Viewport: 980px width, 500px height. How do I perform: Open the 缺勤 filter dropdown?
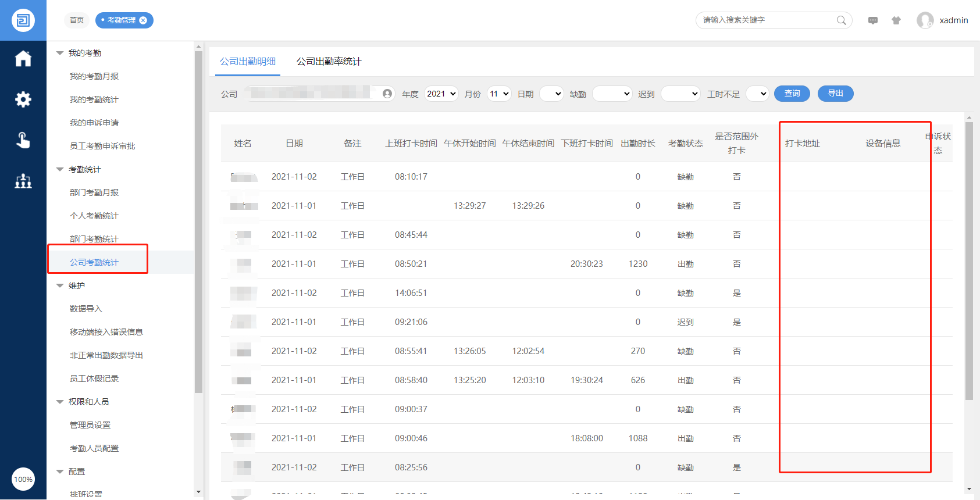point(612,94)
